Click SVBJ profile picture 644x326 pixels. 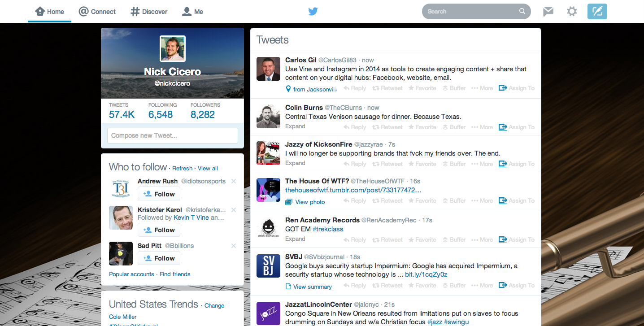pos(268,266)
